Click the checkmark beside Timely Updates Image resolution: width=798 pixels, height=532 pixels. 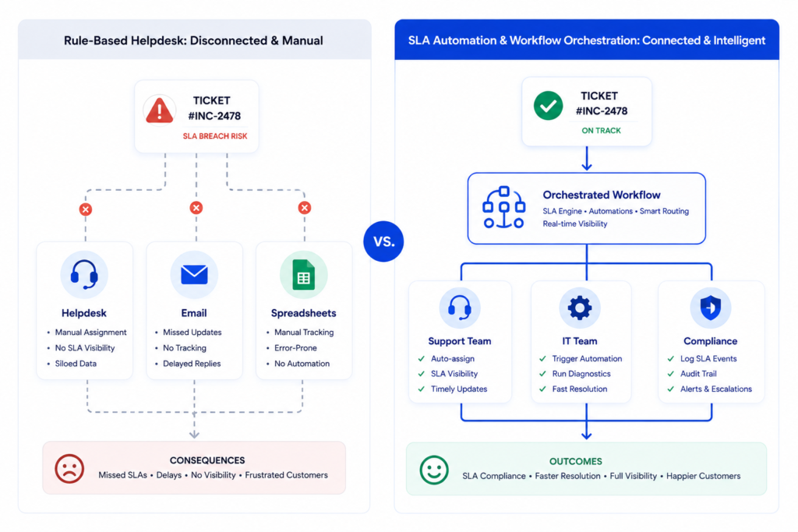(x=422, y=389)
